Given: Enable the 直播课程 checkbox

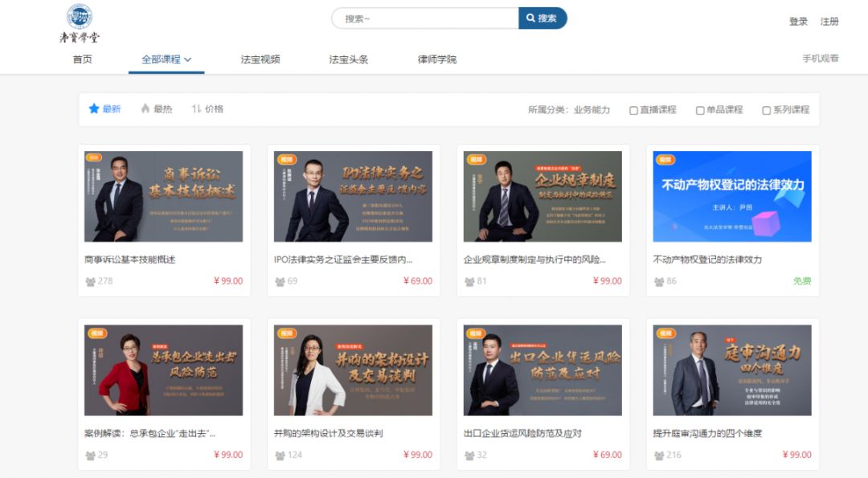Looking at the screenshot, I should click(x=633, y=110).
